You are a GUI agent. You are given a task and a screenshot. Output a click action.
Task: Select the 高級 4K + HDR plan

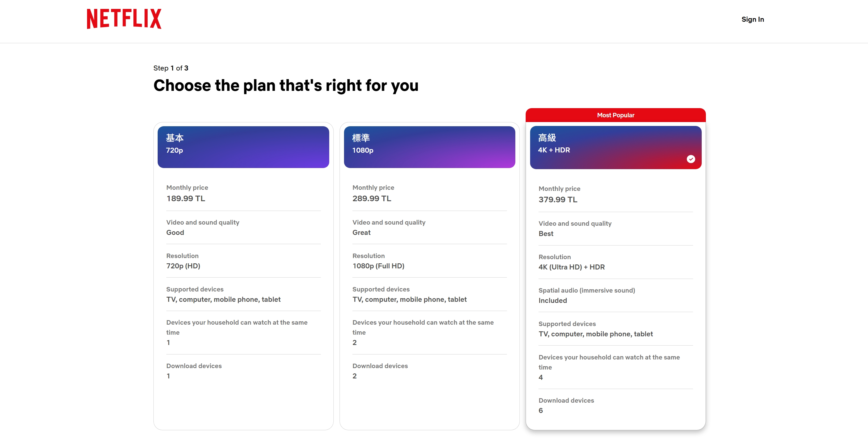(x=615, y=147)
